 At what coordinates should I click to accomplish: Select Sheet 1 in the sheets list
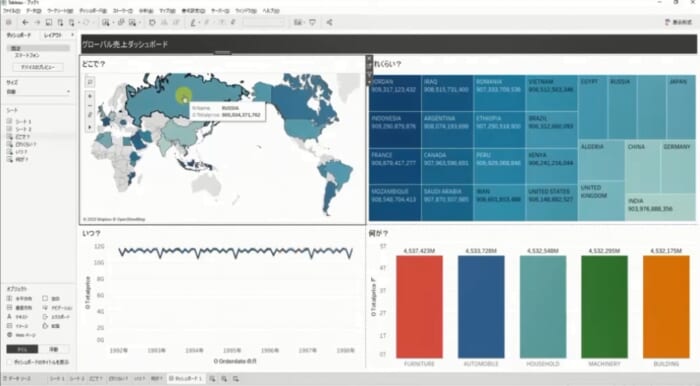tap(19, 121)
